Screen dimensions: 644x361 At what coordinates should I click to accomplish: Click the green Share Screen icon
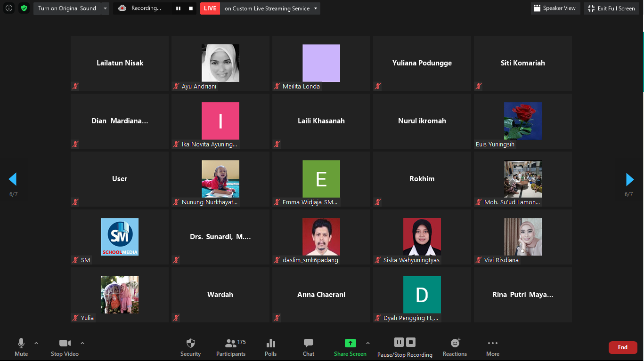[350, 343]
